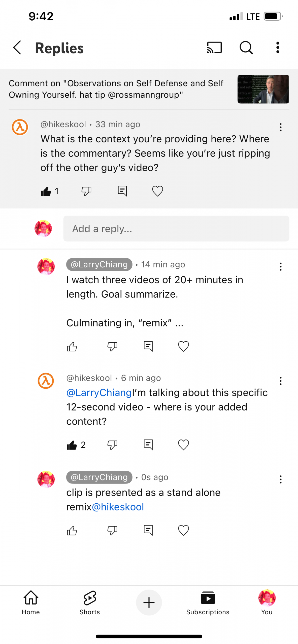Go to the Subscriptions tab
298x644 pixels.
coord(208,602)
